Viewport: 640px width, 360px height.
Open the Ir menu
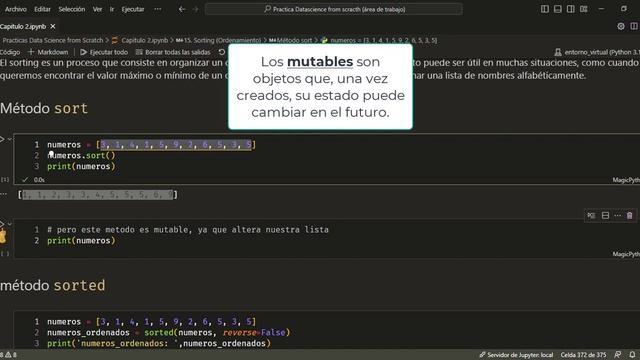pyautogui.click(x=112, y=9)
